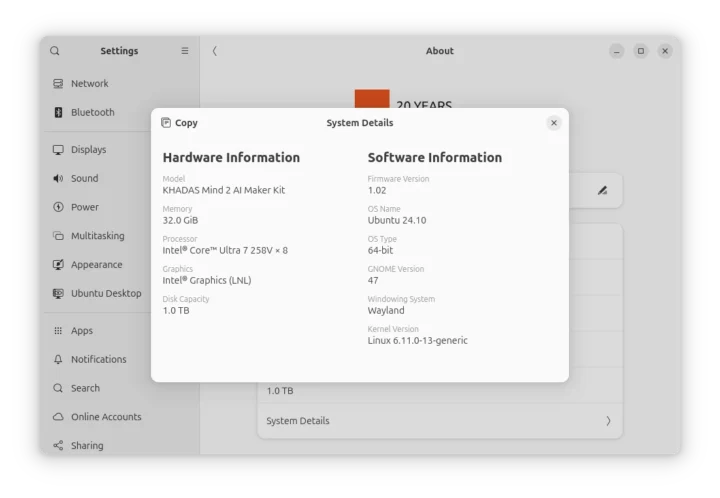Click the Sound speaker icon
The image size is (720, 498).
pos(58,179)
